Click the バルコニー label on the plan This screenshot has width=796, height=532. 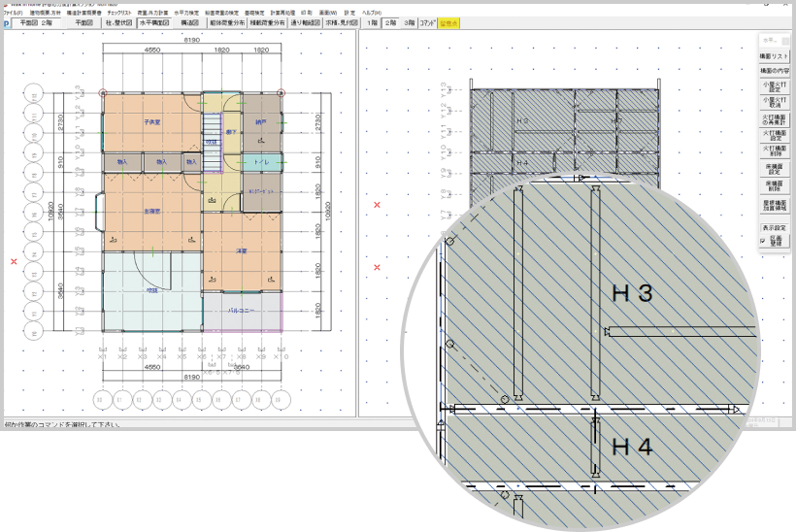(x=241, y=310)
